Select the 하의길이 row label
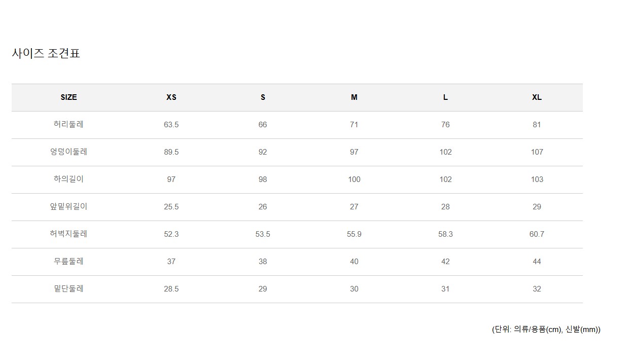630x364 pixels. [x=68, y=179]
